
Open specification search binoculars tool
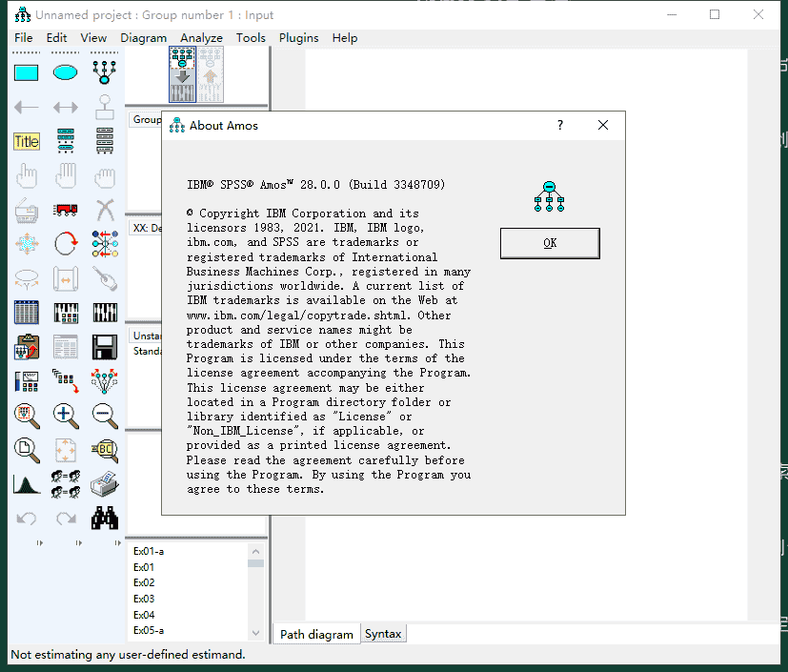pos(105,519)
